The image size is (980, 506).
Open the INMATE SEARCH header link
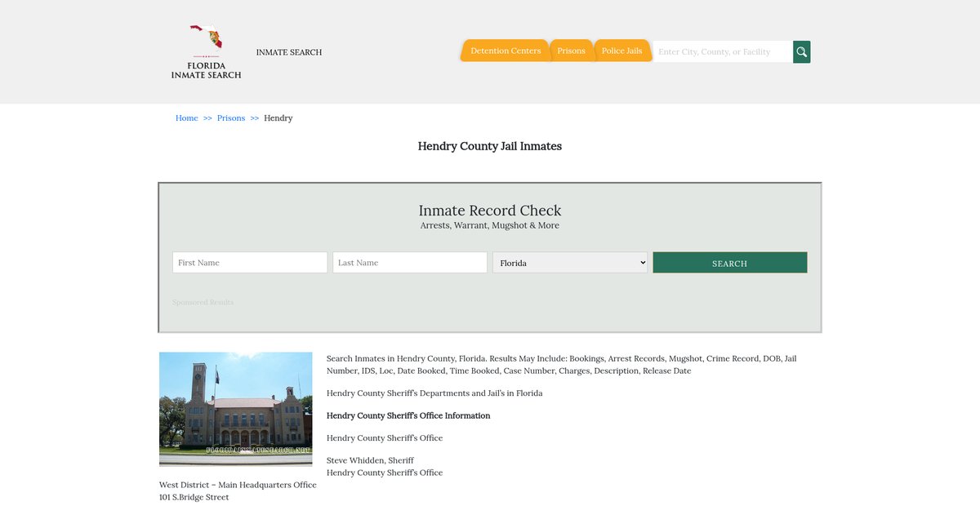pyautogui.click(x=289, y=52)
